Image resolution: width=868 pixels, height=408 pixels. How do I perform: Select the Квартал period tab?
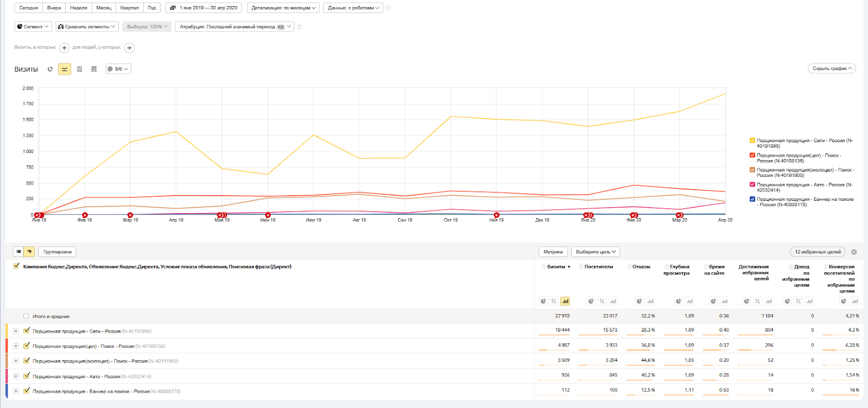tap(130, 8)
